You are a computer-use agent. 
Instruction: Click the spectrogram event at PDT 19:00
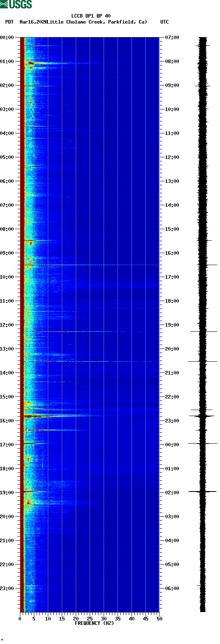tap(37, 491)
